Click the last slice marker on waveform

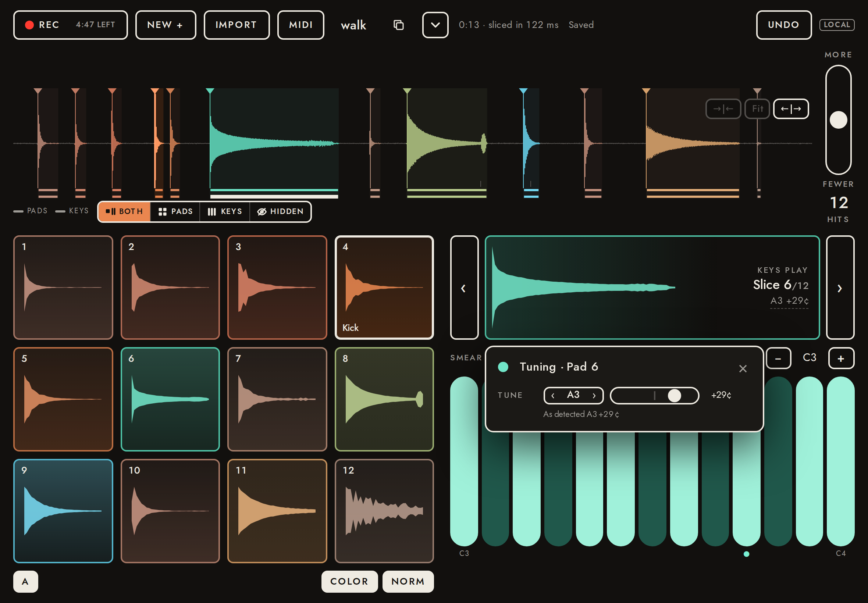click(757, 91)
